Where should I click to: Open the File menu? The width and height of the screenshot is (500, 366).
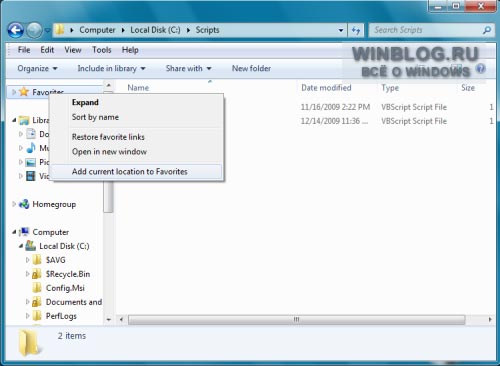[24, 50]
